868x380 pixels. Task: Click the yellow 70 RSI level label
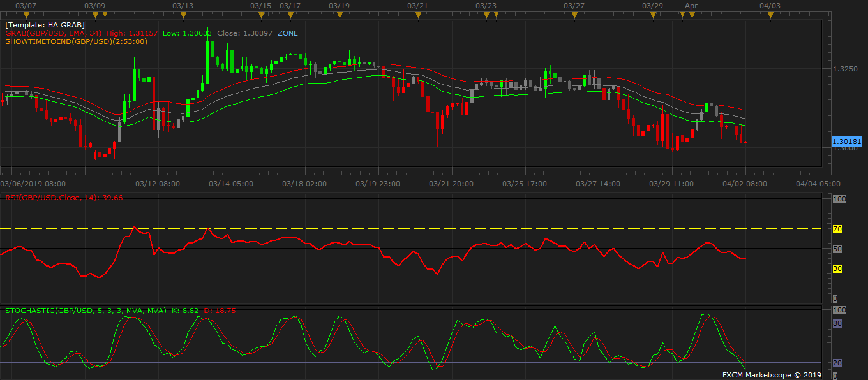coord(837,229)
